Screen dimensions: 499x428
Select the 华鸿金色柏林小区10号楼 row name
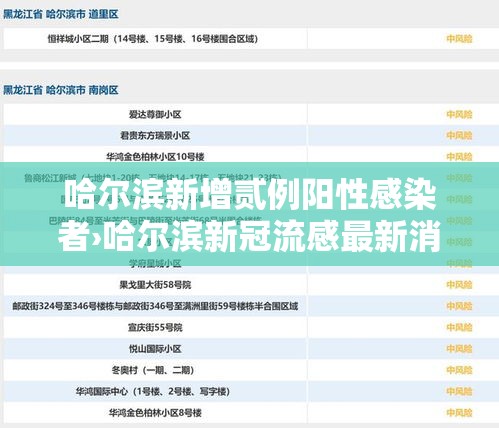coord(155,157)
